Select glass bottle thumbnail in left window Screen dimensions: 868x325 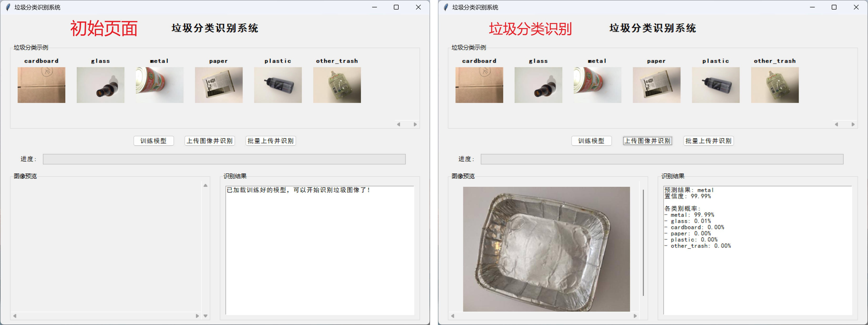[x=100, y=85]
